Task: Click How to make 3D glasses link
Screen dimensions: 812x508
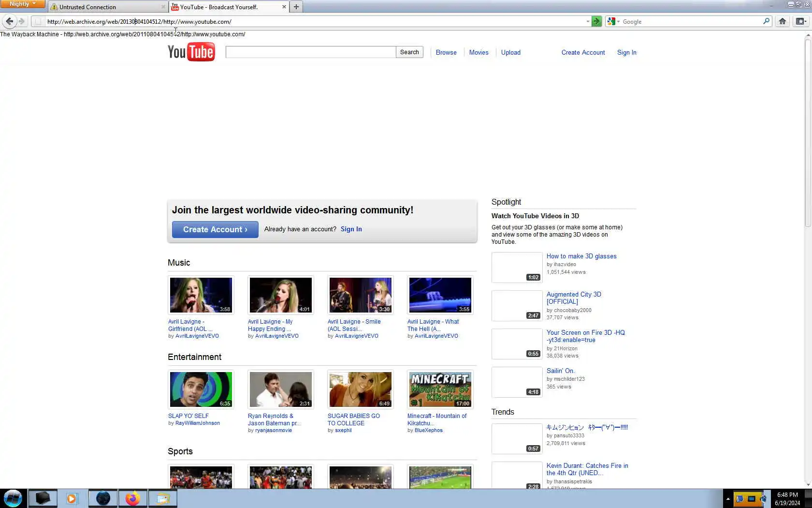Action: pyautogui.click(x=581, y=256)
